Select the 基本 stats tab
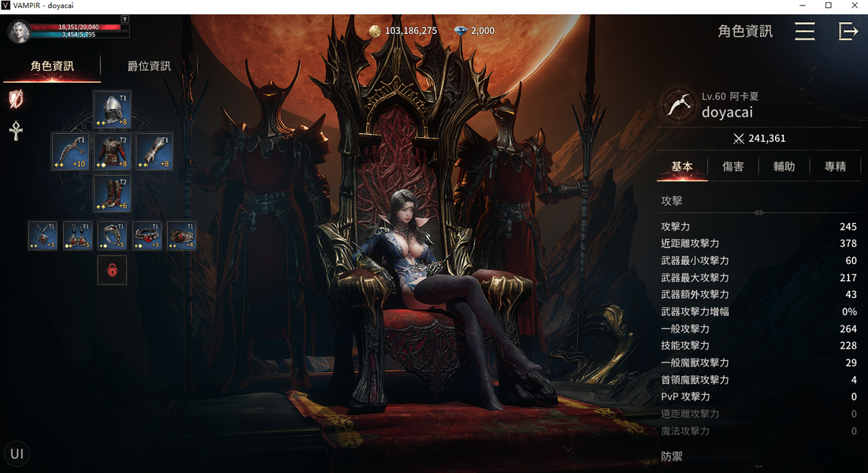Viewport: 868px width, 473px height. (x=682, y=166)
